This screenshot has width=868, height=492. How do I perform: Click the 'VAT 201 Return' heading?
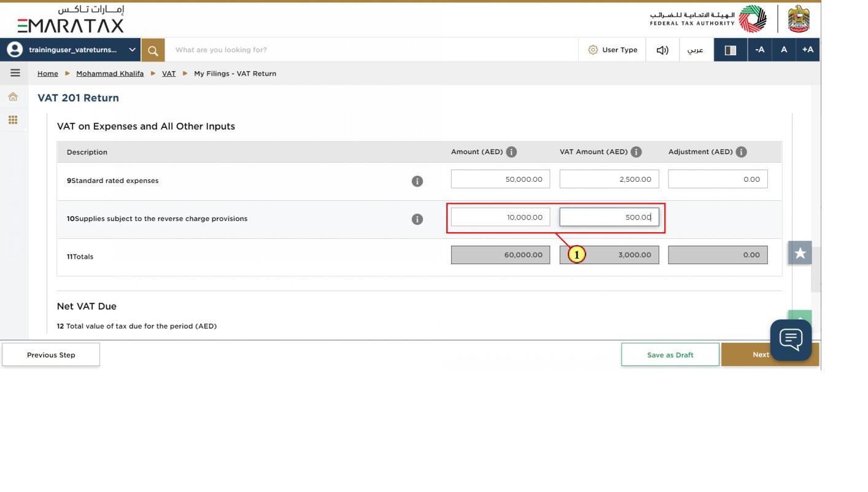[x=78, y=98]
